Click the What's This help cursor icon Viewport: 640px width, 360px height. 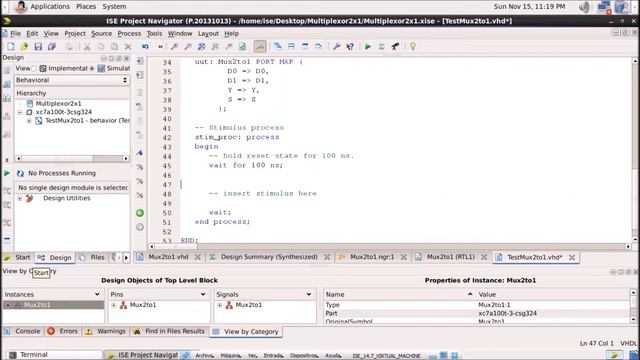coord(350,47)
